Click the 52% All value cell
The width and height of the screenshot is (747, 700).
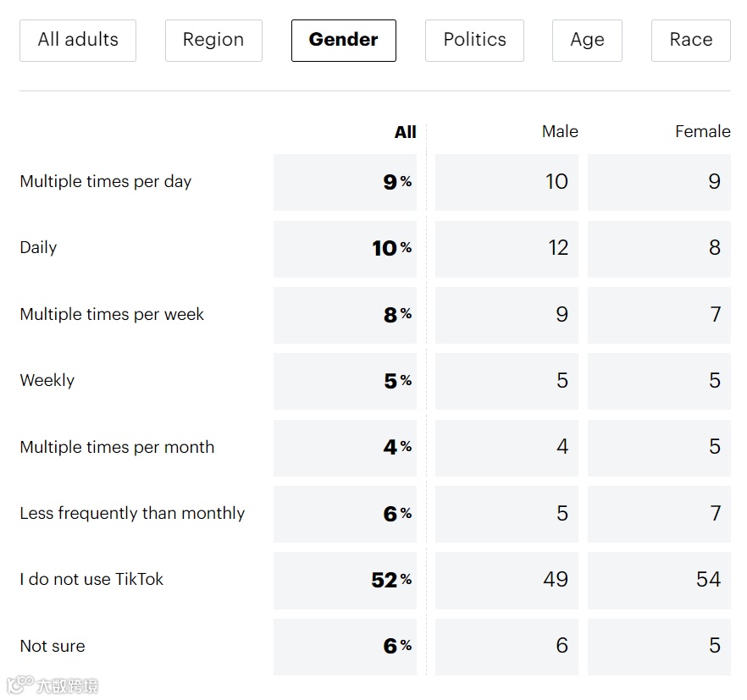coord(346,580)
